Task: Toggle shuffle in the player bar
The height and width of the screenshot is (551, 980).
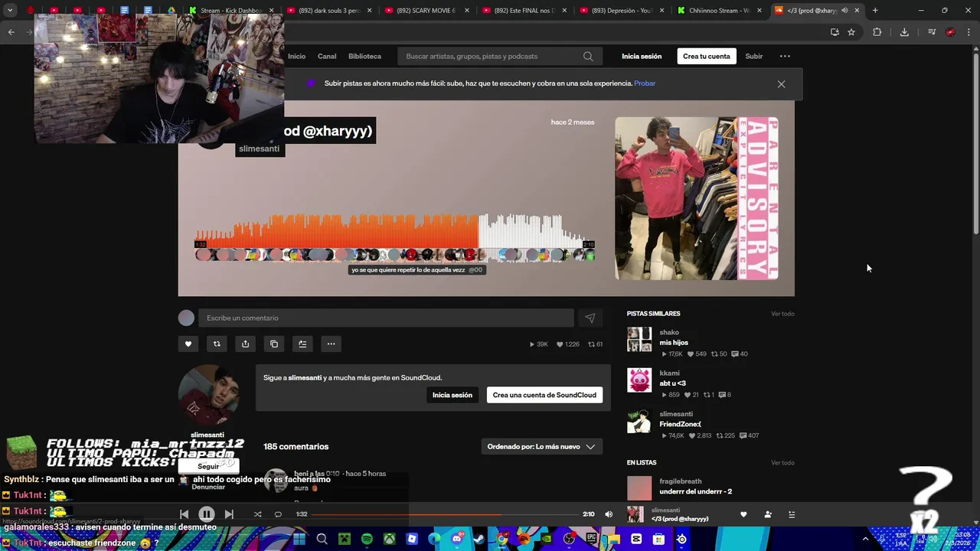Action: coord(257,514)
